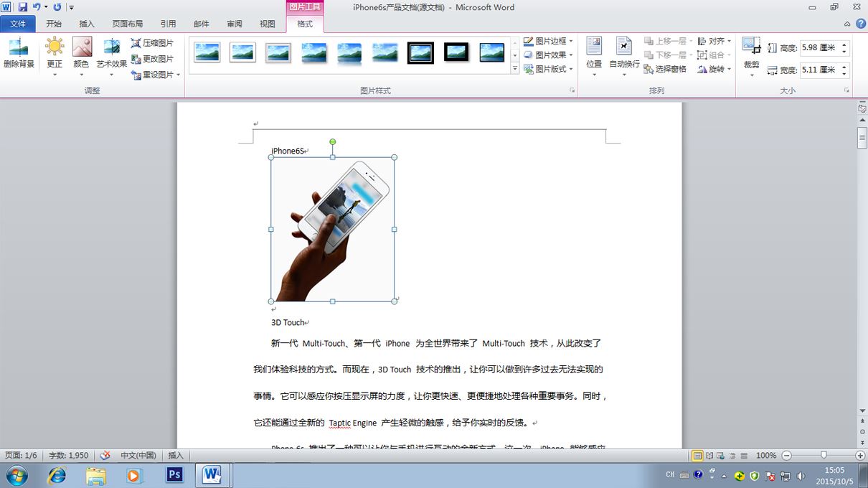
Task: Switch to Print Layout view button
Action: [697, 456]
